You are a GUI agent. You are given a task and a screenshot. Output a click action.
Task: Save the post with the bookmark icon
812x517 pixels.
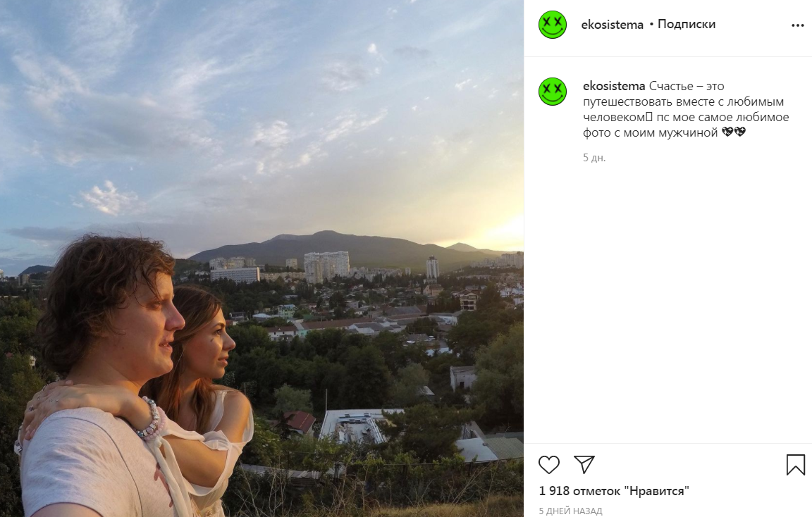795,464
